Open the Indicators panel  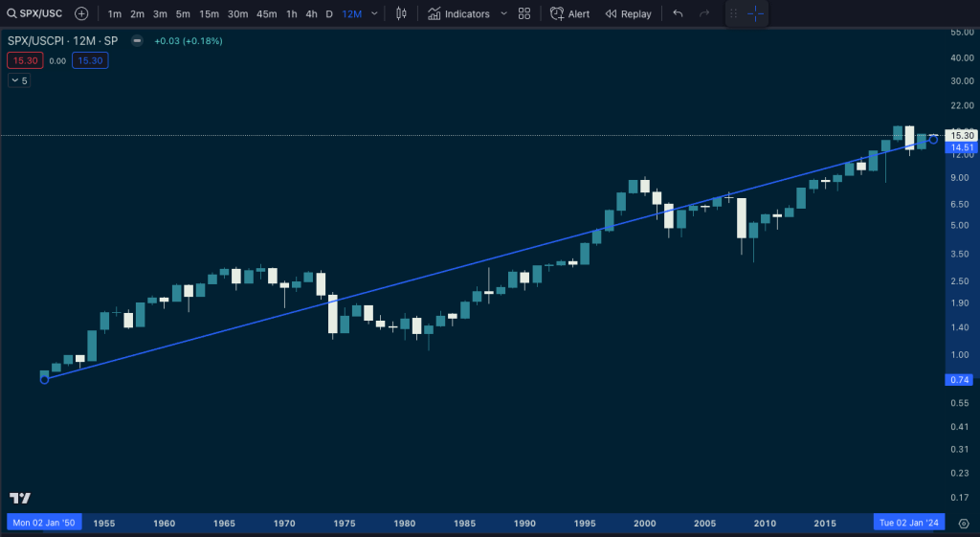[458, 13]
